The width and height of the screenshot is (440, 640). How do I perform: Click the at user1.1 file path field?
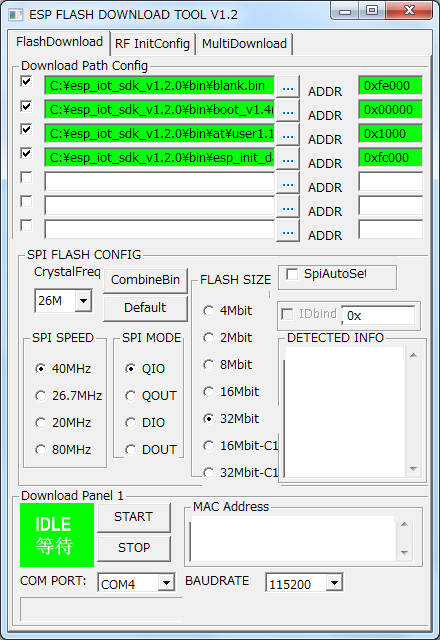[x=159, y=134]
